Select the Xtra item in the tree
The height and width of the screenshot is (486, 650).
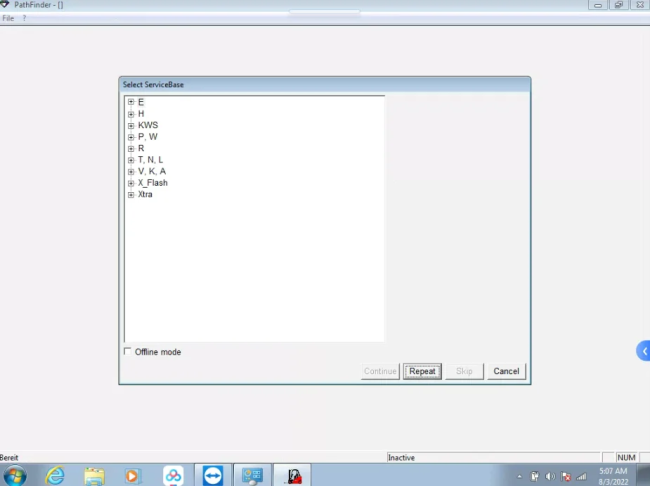145,194
